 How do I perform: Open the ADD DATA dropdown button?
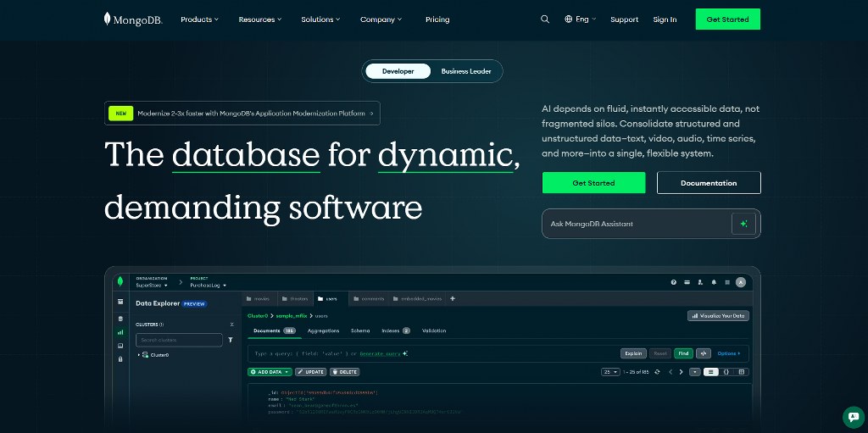pyautogui.click(x=270, y=372)
